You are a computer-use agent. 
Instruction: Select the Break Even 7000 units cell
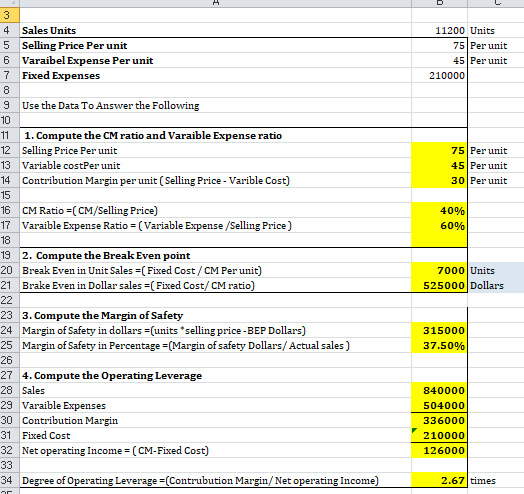point(439,270)
